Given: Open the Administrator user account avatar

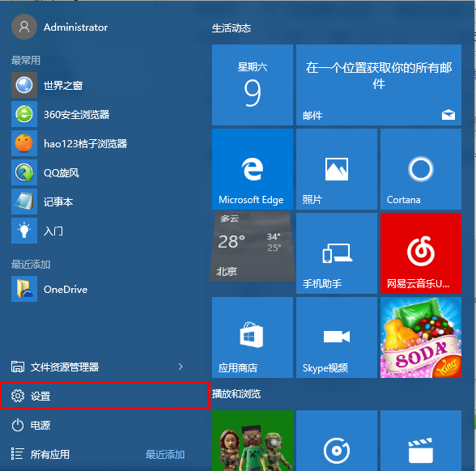Looking at the screenshot, I should click(x=24, y=27).
